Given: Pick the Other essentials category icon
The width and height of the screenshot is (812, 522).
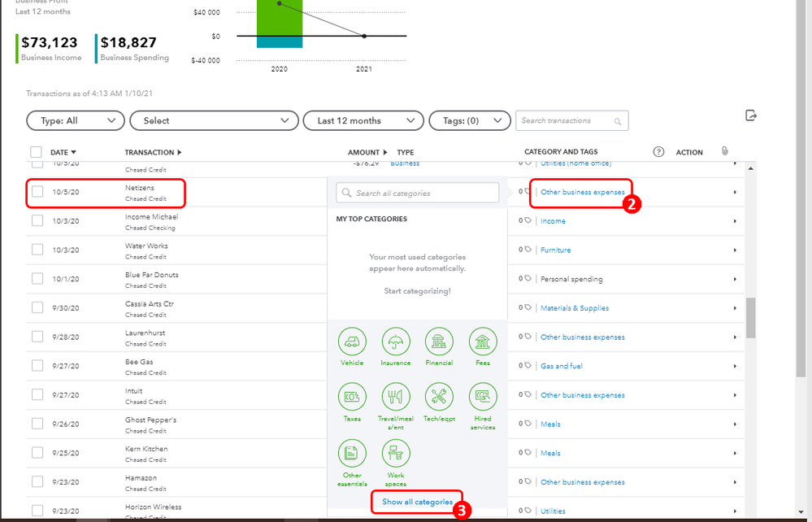Looking at the screenshot, I should click(352, 453).
